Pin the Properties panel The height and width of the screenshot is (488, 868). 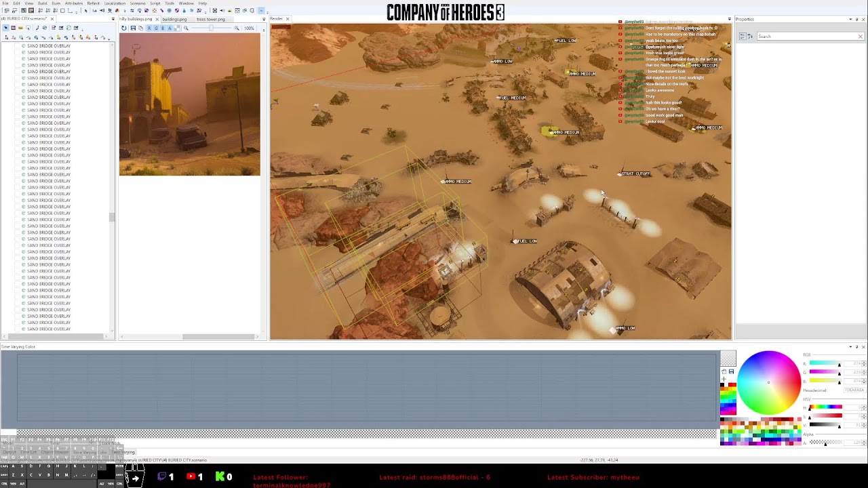coord(857,19)
